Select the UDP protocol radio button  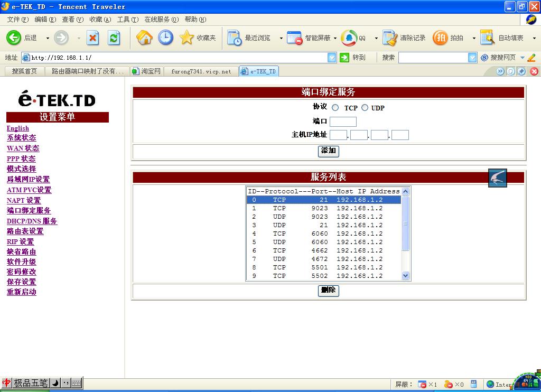pyautogui.click(x=365, y=108)
